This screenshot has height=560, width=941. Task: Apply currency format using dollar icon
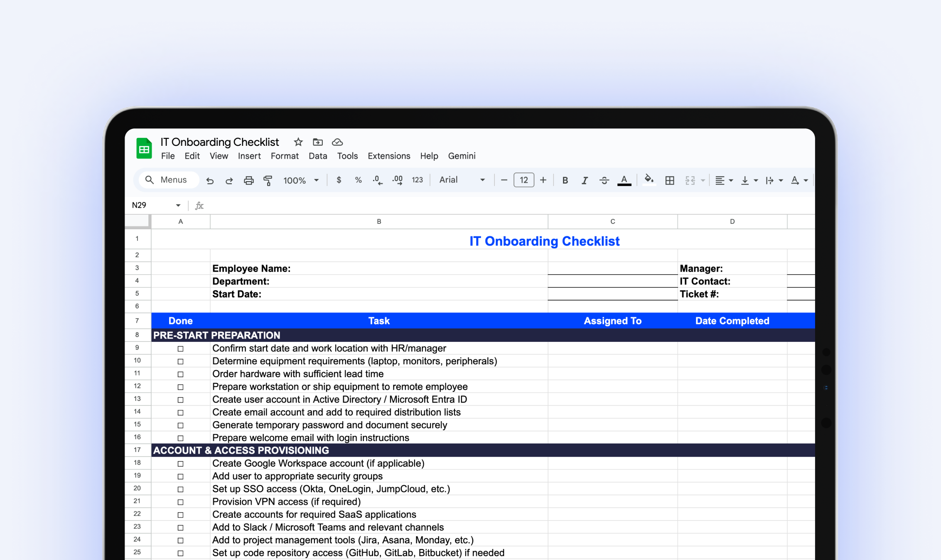339,180
